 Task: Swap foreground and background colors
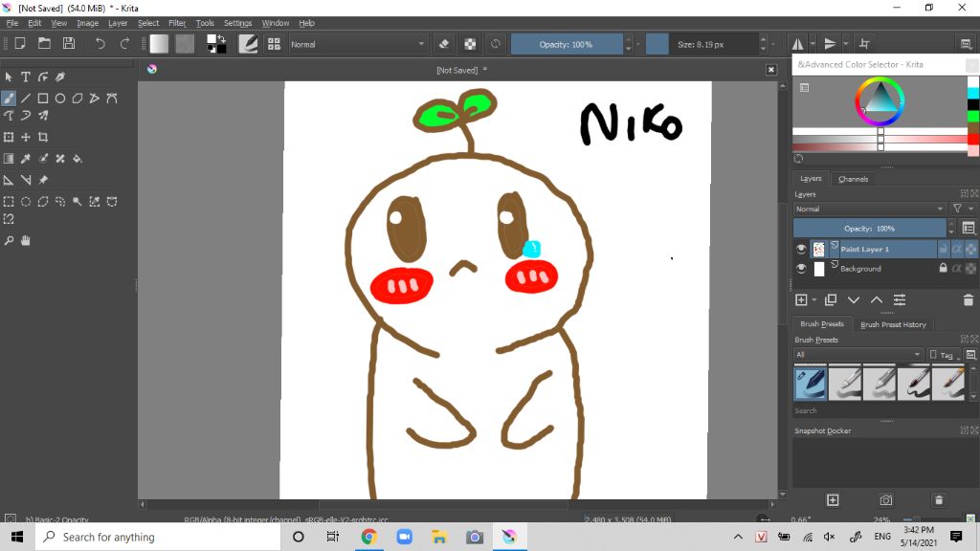pyautogui.click(x=221, y=38)
